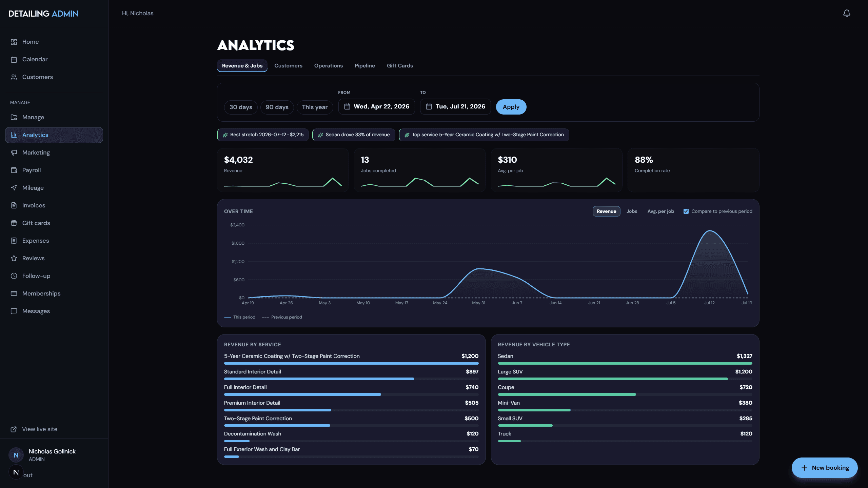Click the New booking button

pos(825,468)
